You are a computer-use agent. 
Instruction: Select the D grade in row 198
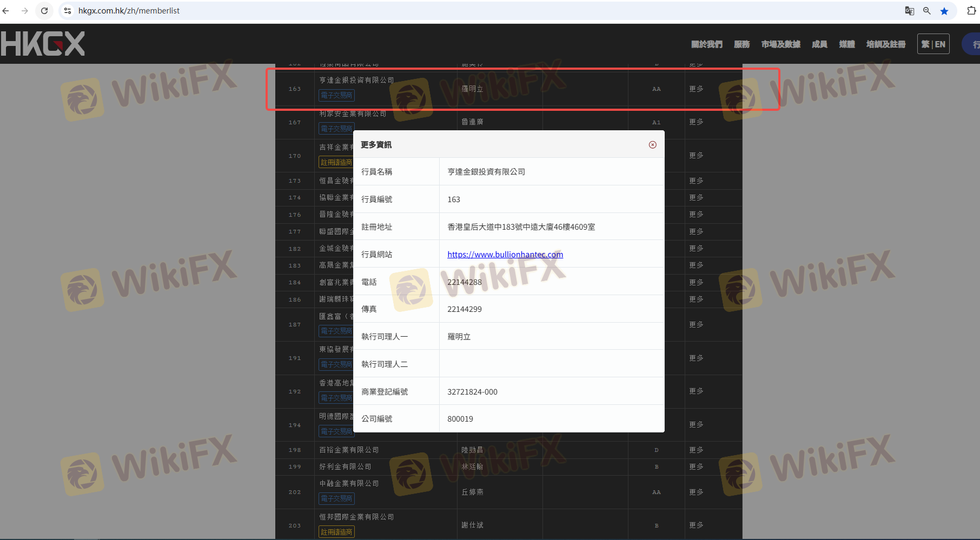657,450
